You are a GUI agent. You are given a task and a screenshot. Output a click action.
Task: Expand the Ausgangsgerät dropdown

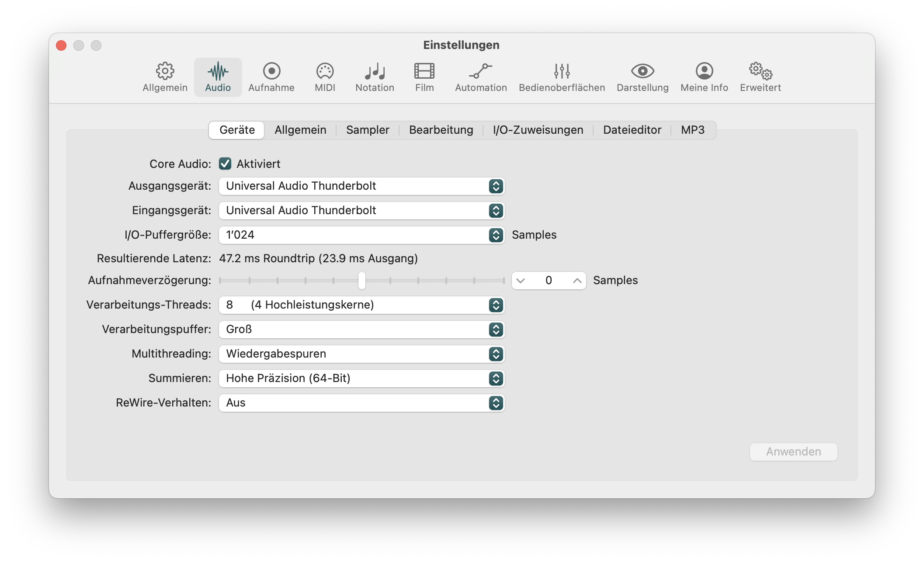pyautogui.click(x=494, y=185)
